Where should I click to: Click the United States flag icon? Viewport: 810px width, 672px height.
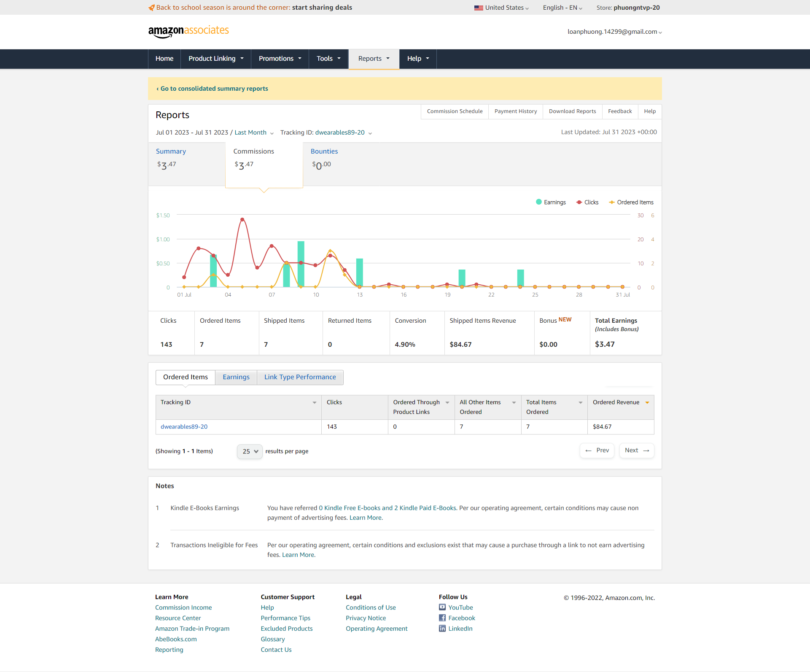click(x=479, y=8)
